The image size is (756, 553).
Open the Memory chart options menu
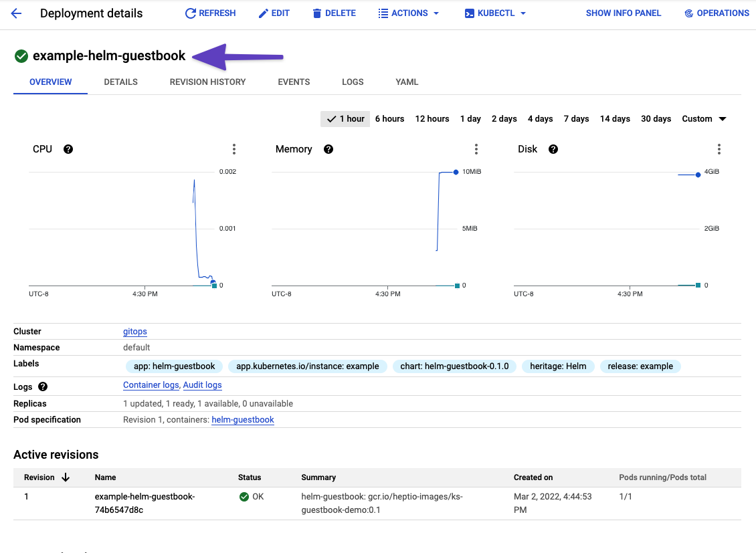click(x=476, y=149)
